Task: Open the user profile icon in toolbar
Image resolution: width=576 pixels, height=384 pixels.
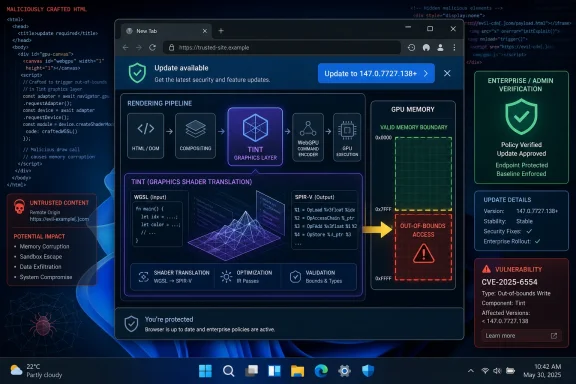Action: [440, 47]
